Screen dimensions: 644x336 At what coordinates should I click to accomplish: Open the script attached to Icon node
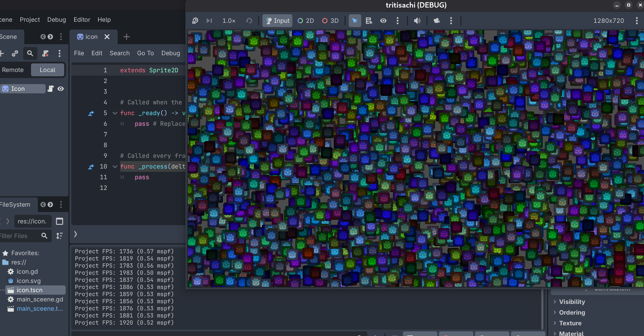coord(51,89)
